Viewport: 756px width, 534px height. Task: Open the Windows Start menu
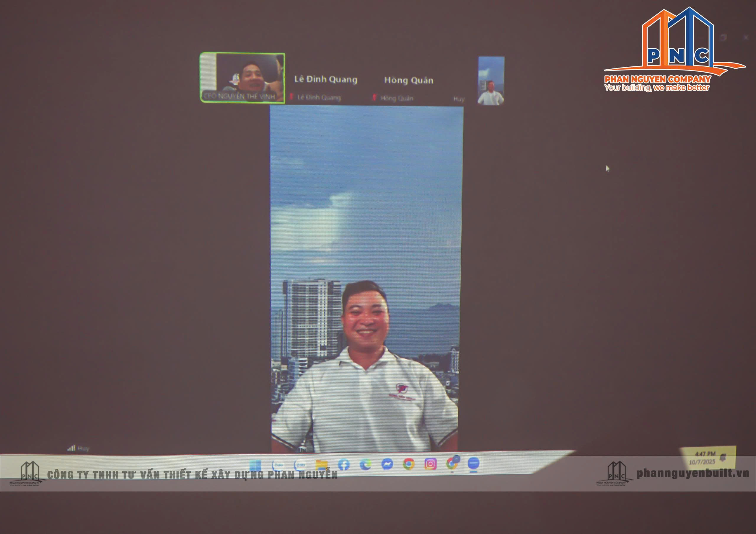tap(255, 465)
